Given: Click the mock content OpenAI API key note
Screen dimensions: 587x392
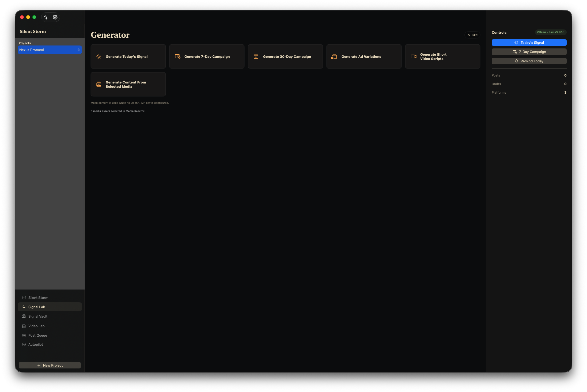Looking at the screenshot, I should point(130,103).
